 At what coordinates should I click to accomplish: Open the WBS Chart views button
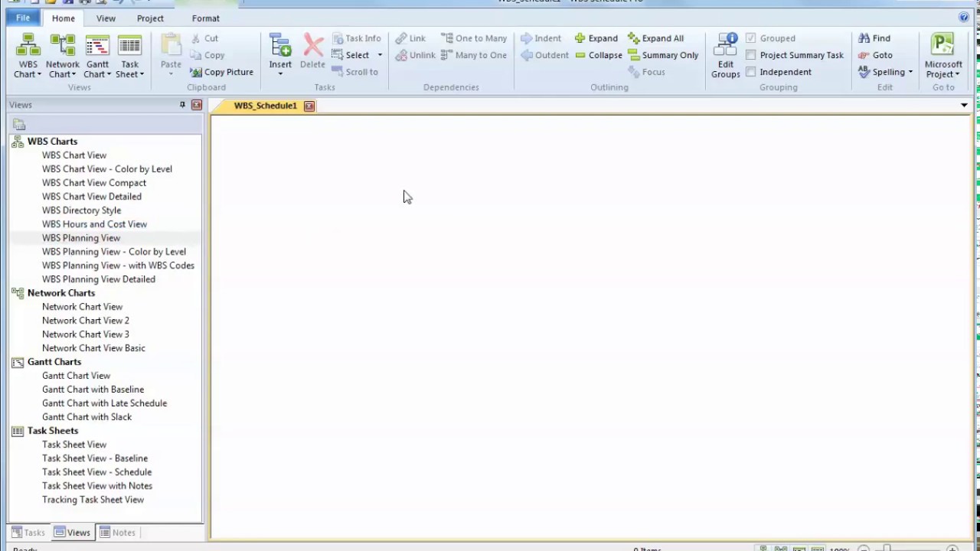click(x=28, y=56)
